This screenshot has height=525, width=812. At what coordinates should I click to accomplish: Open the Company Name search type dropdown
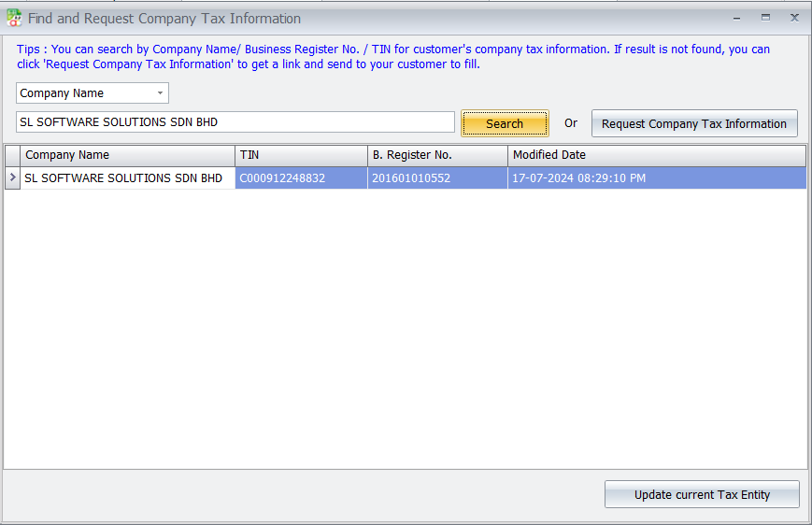(x=93, y=93)
